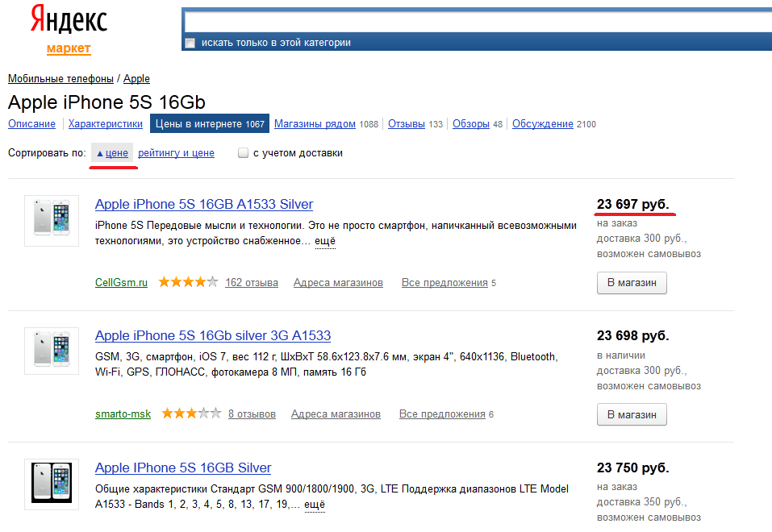
Task: Enable 'искать только в этой категории' checkbox
Action: click(190, 44)
